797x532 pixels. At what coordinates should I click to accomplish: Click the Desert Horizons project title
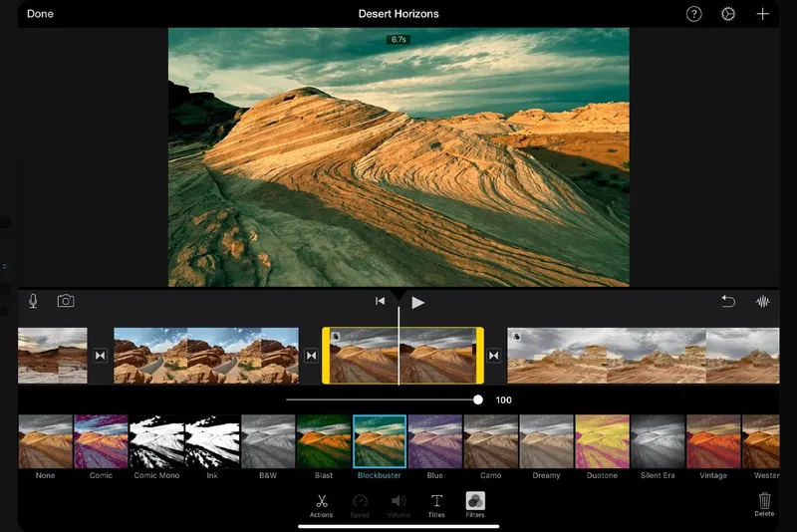click(398, 14)
